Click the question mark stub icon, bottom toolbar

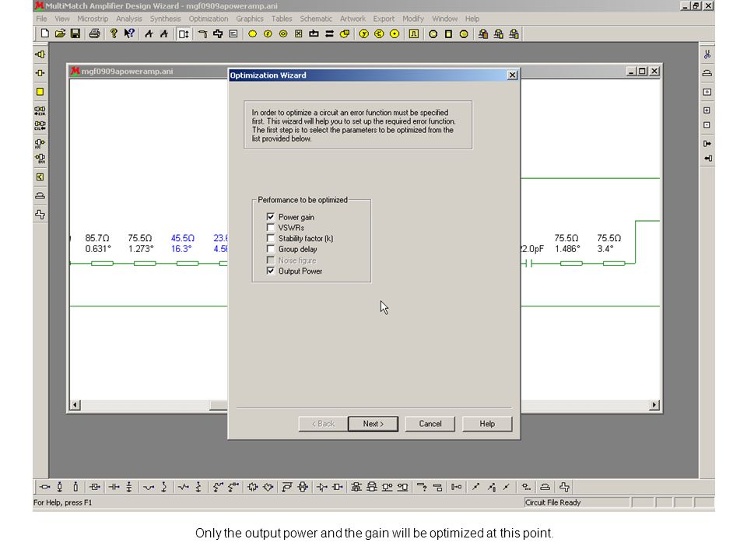click(422, 487)
